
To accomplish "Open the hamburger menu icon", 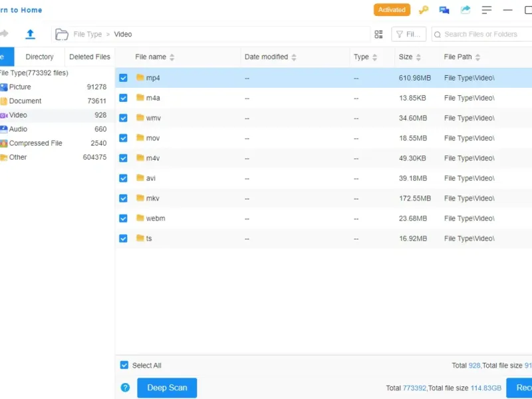I will pyautogui.click(x=487, y=10).
